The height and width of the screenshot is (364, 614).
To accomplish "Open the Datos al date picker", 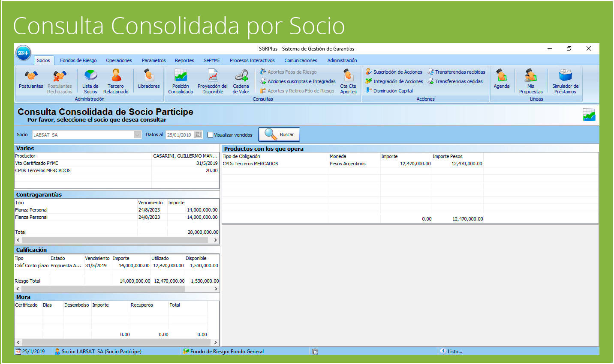I will (x=198, y=135).
